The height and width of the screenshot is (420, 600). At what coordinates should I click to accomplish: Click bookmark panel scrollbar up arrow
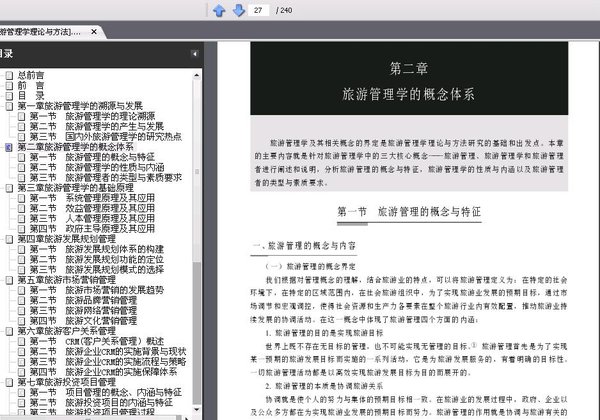(x=197, y=75)
